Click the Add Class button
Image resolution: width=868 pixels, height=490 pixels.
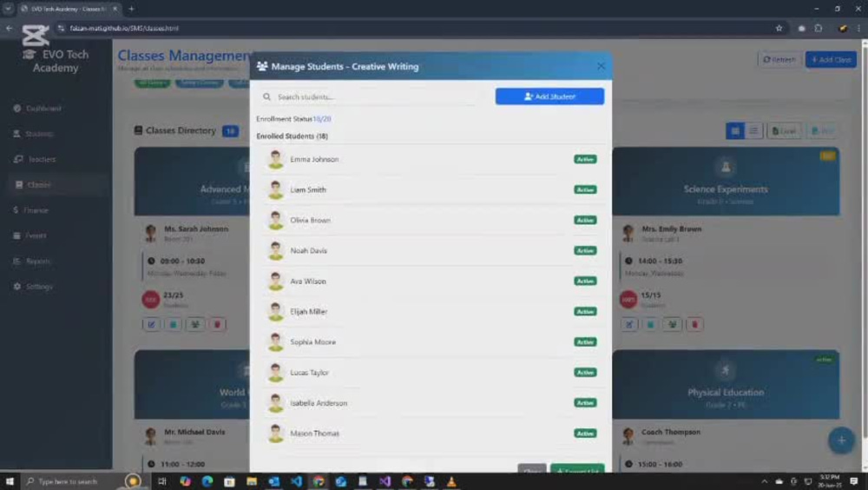click(831, 59)
